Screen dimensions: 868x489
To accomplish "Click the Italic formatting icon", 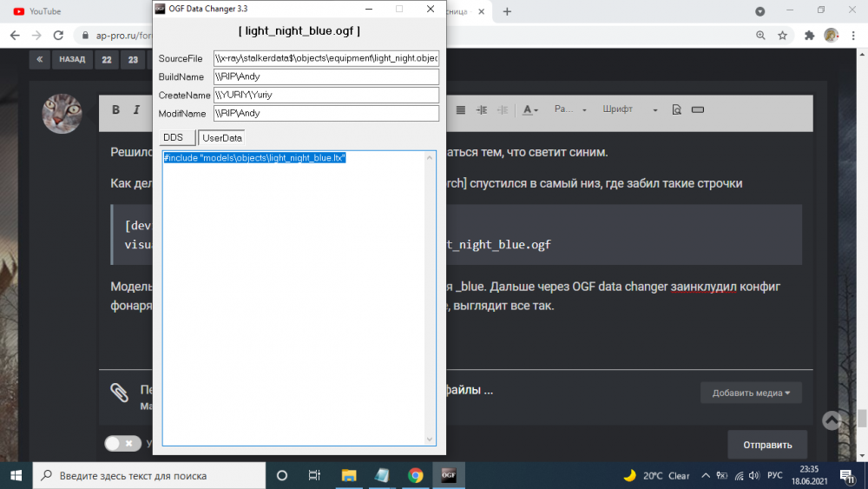I will point(136,110).
